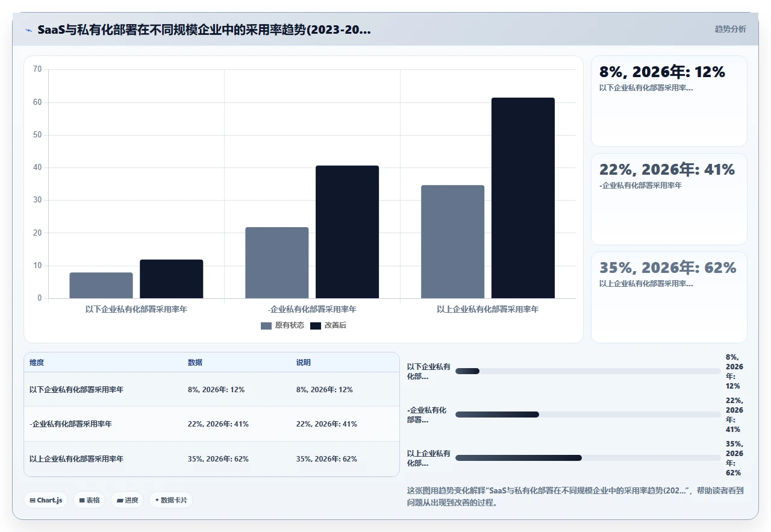771x532 pixels.
Task: Click the 数据 column header
Action: (195, 363)
